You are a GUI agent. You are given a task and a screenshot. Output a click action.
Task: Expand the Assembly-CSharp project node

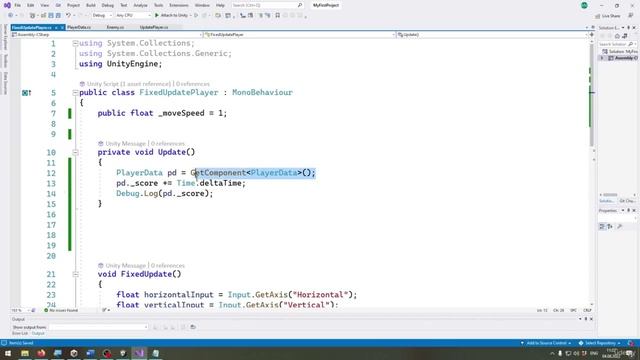coord(602,58)
